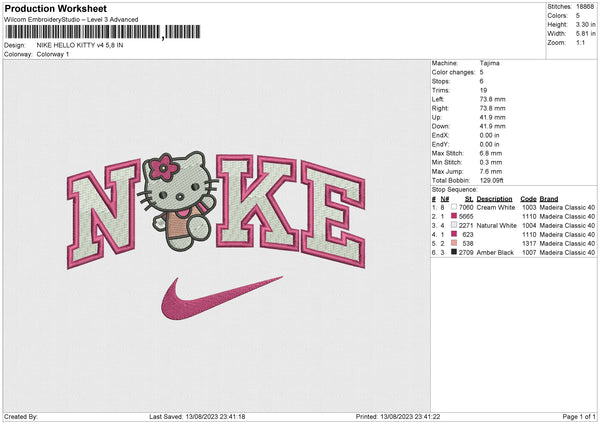Click thread code '1004' in the Code column
600x424 pixels.
(x=529, y=225)
